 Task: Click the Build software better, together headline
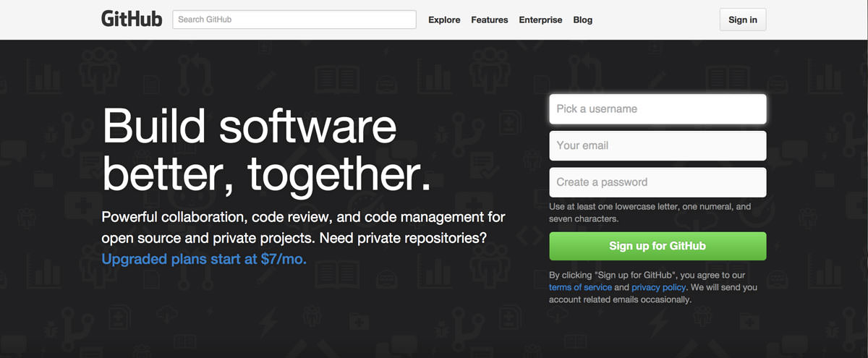(266, 150)
